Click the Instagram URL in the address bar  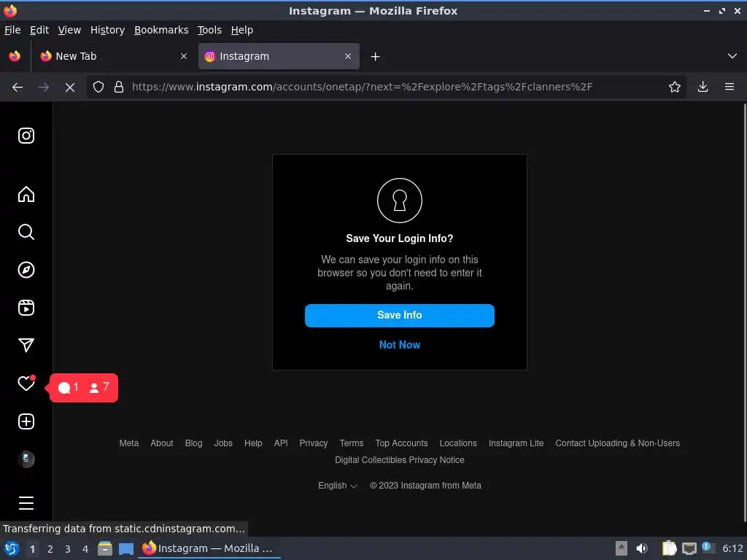(x=362, y=87)
